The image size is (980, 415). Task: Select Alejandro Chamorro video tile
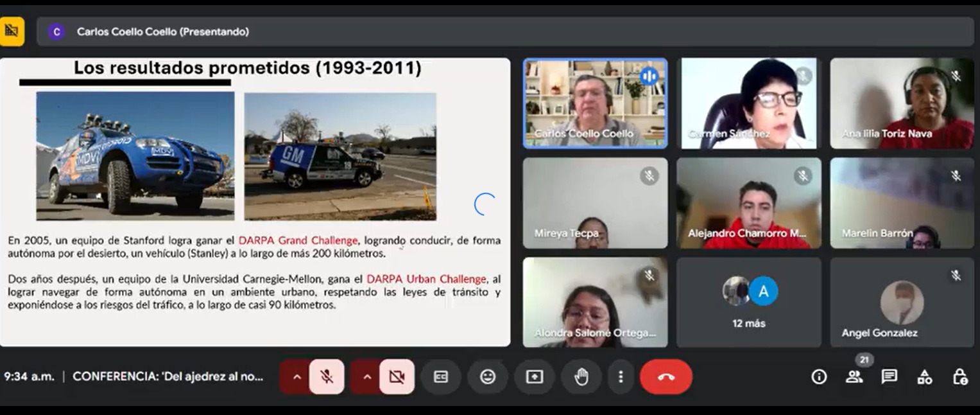(748, 203)
